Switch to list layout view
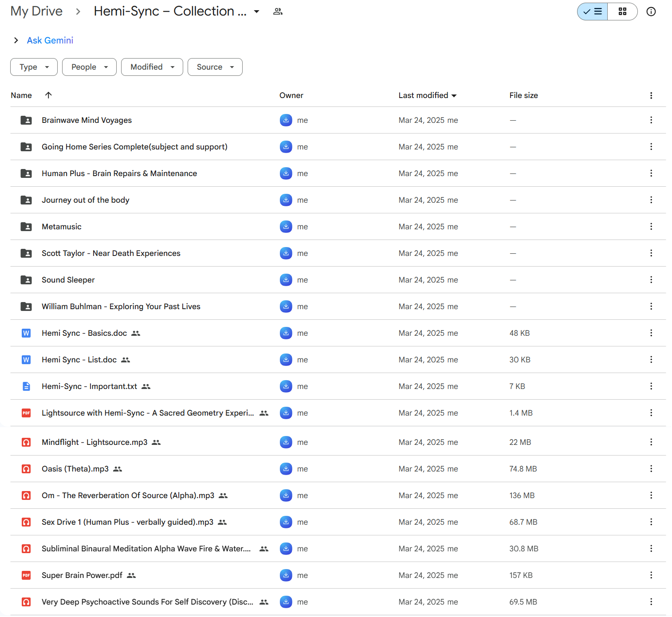Viewport: 672px width, 617px height. (593, 12)
